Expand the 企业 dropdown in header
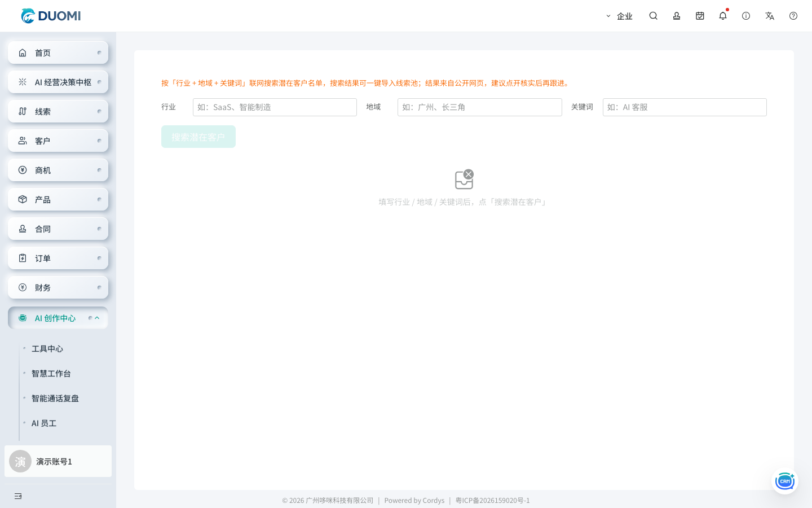The height and width of the screenshot is (508, 812). [x=619, y=16]
